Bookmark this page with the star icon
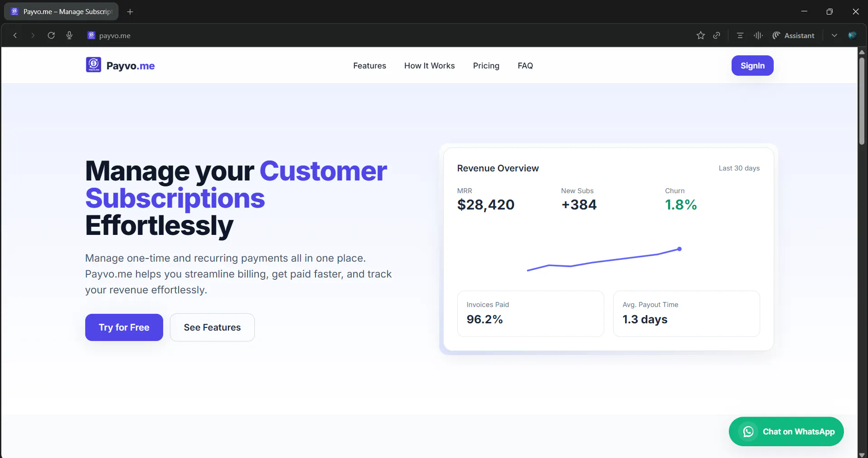The image size is (868, 458). (x=701, y=35)
